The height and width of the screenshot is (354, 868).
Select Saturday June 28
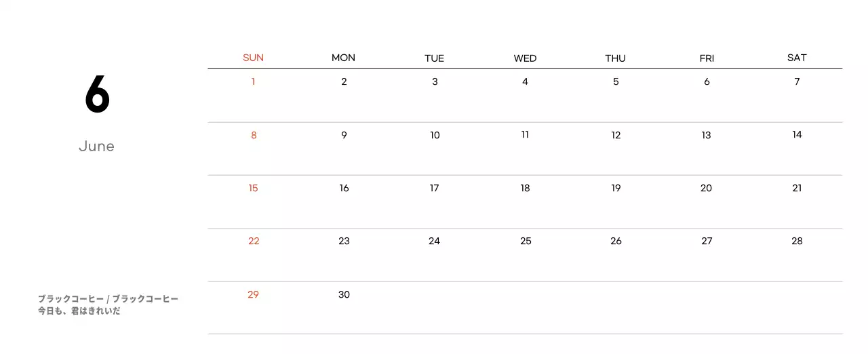pos(797,241)
